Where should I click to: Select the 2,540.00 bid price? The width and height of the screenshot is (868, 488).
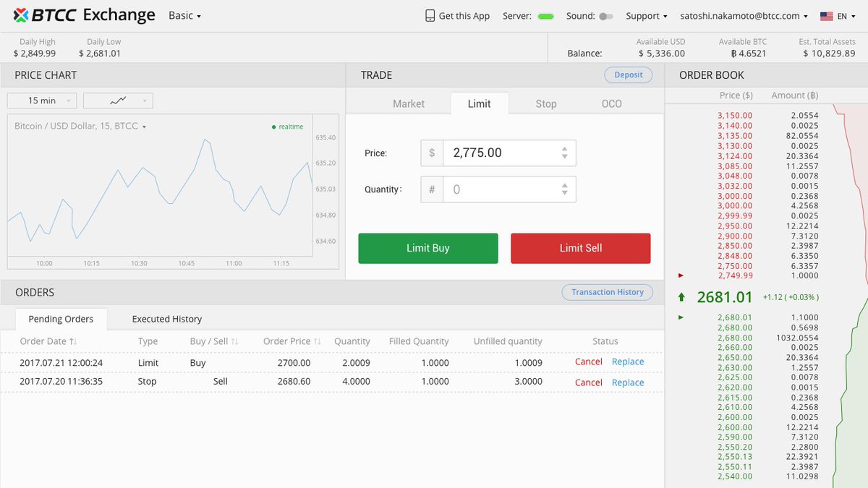tap(735, 476)
